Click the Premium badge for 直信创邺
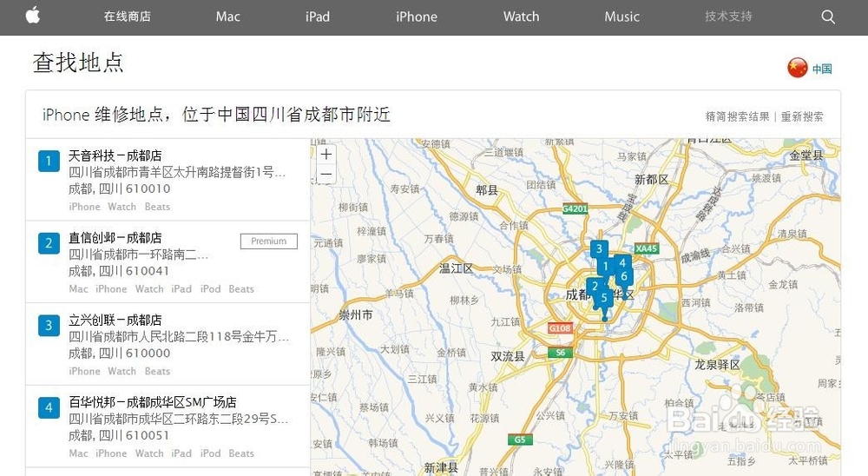Viewport: 868px width, 476px height. (x=268, y=241)
